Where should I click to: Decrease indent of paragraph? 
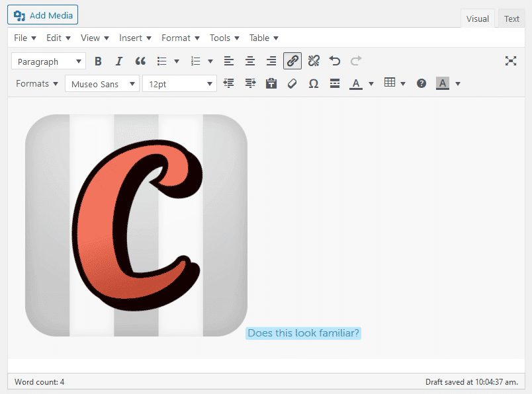[x=229, y=83]
